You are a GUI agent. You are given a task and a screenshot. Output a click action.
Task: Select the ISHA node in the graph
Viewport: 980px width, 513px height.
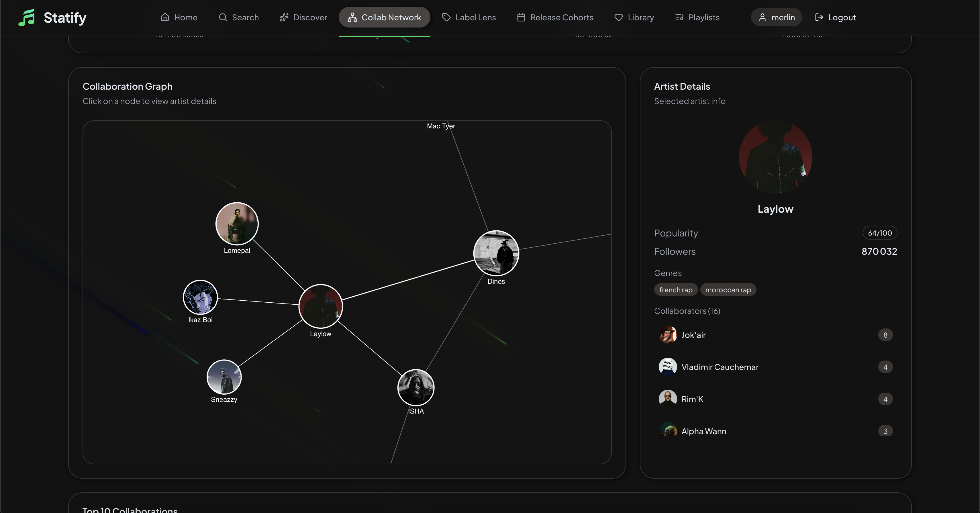pyautogui.click(x=415, y=388)
